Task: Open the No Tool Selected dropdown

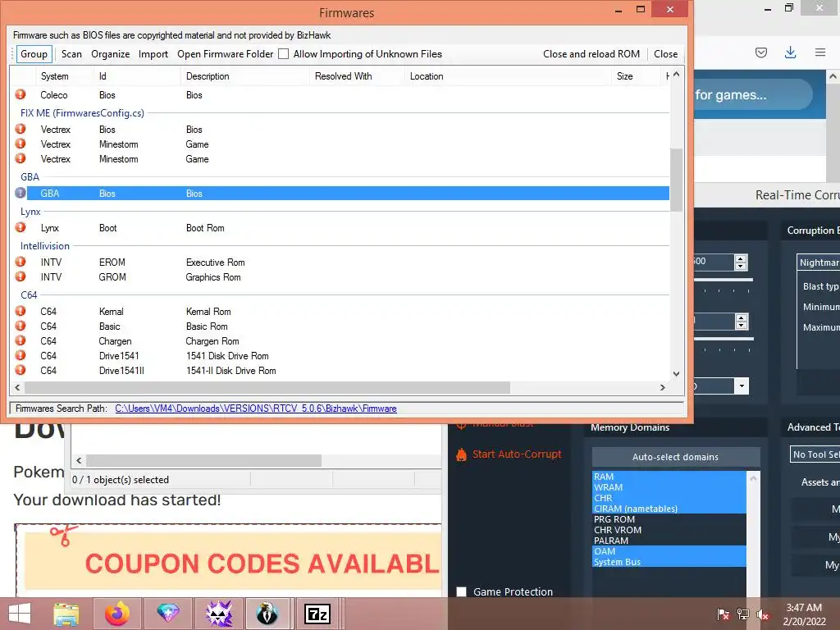Action: pyautogui.click(x=815, y=454)
